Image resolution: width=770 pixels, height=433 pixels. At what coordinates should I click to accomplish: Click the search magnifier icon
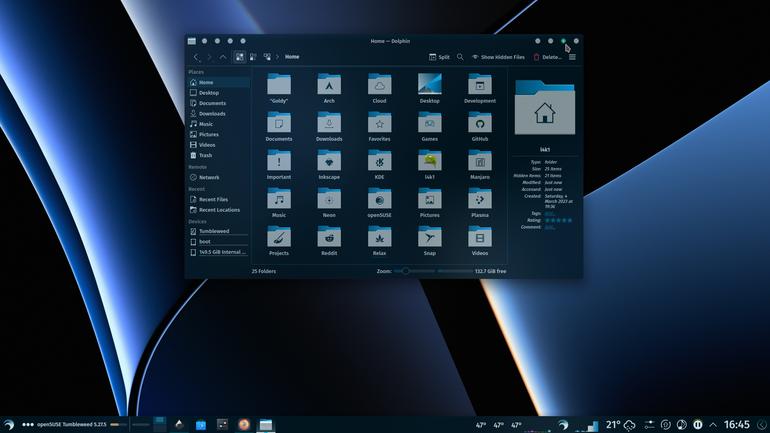(460, 57)
